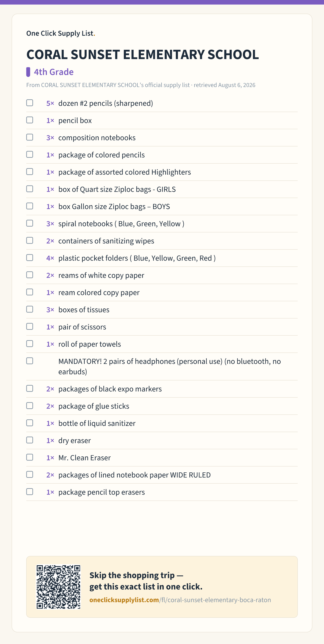Viewport: 324px width, 644px height.
Task: Check off package of colored pencils
Action: [30, 155]
